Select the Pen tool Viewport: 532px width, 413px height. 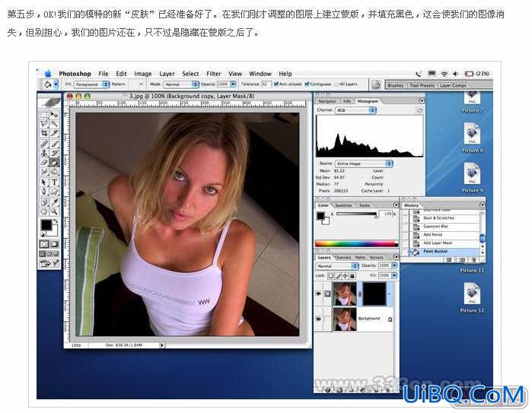point(44,192)
